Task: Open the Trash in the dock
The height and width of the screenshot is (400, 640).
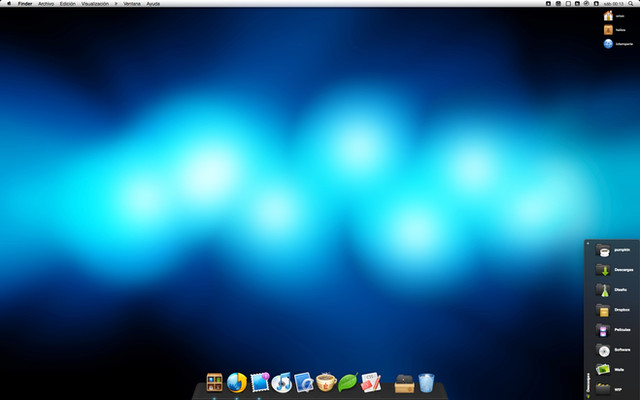Action: tap(426, 383)
